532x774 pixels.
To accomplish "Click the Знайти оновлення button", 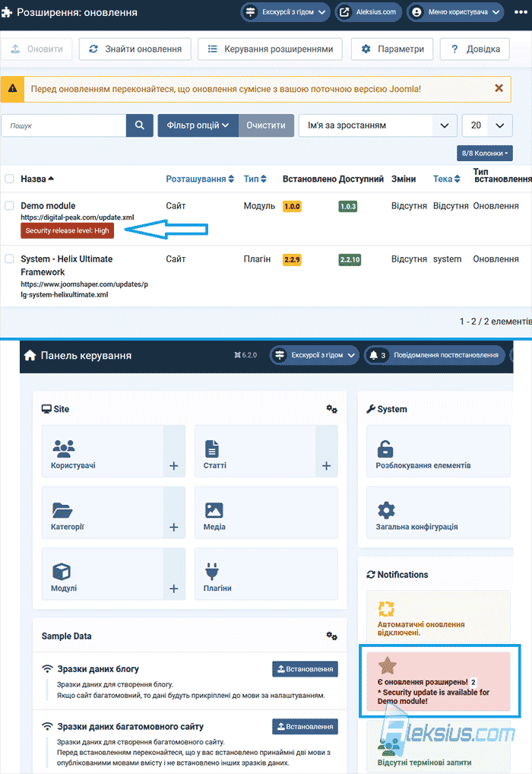I will pos(135,49).
